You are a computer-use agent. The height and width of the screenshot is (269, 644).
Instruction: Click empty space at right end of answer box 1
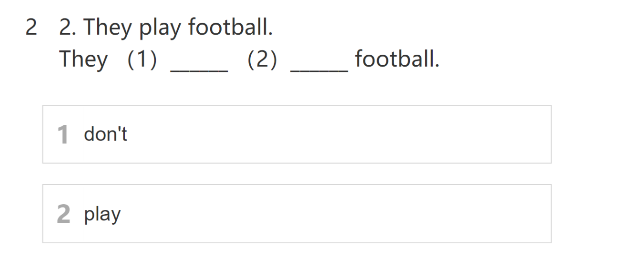click(x=515, y=134)
